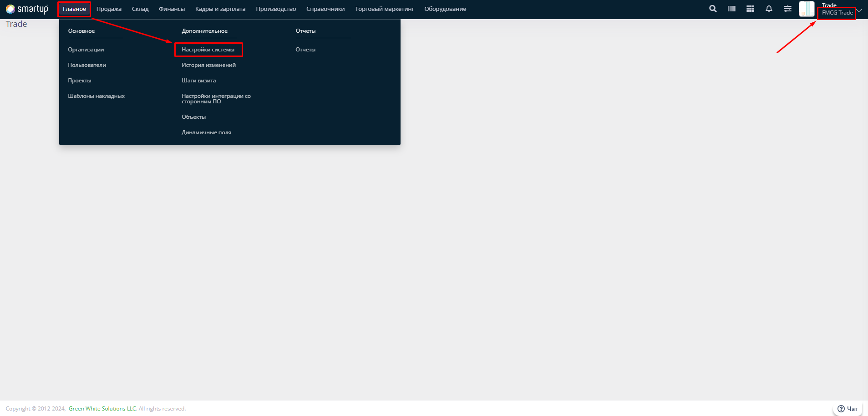The height and width of the screenshot is (416, 868).
Task: Open Объекты entry
Action: pos(193,117)
